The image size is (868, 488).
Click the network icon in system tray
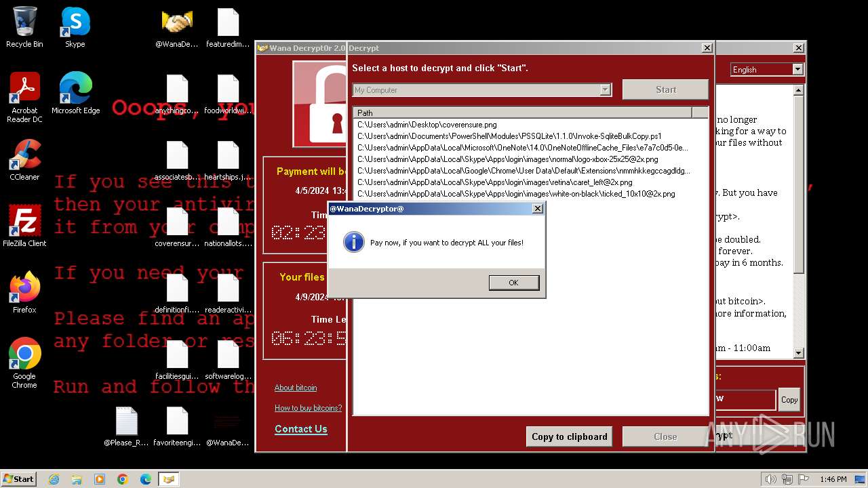tap(787, 479)
